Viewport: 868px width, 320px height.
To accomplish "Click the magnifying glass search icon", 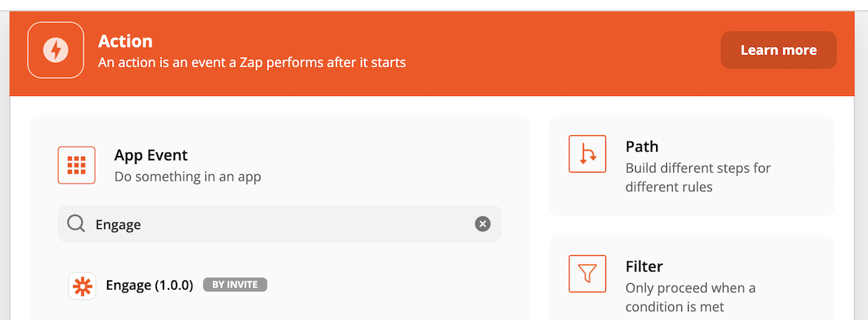I will [77, 224].
